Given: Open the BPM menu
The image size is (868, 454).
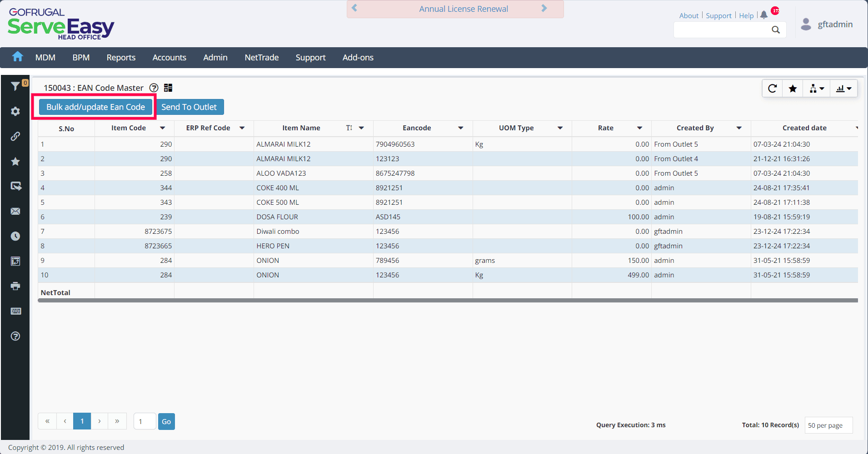Looking at the screenshot, I should coord(81,58).
